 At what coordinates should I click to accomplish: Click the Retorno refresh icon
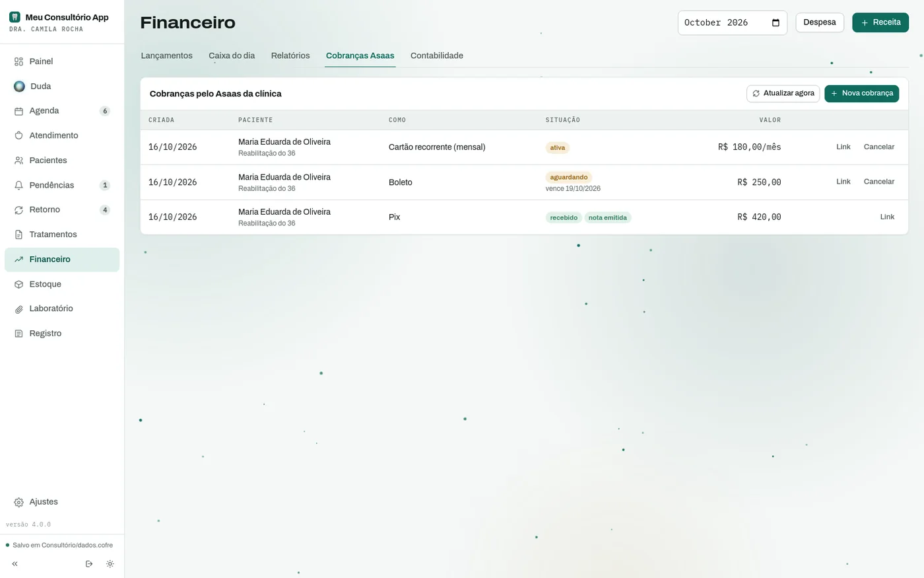pos(18,210)
